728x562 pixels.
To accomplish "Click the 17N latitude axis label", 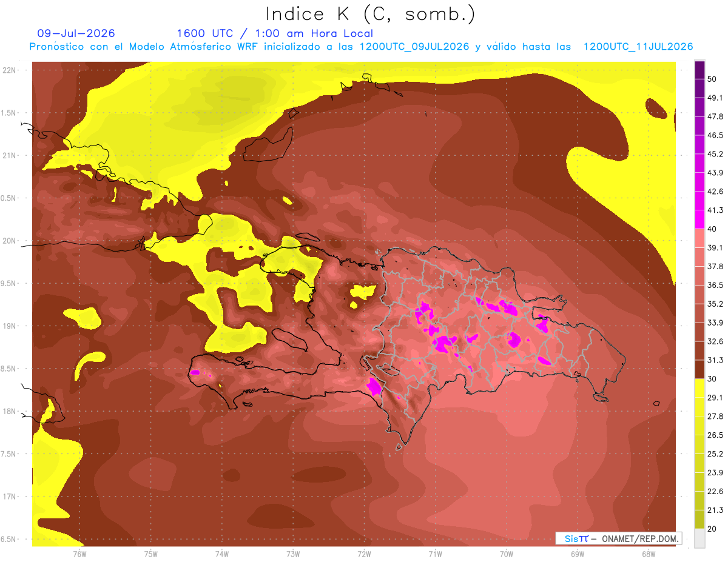I will pyautogui.click(x=10, y=497).
